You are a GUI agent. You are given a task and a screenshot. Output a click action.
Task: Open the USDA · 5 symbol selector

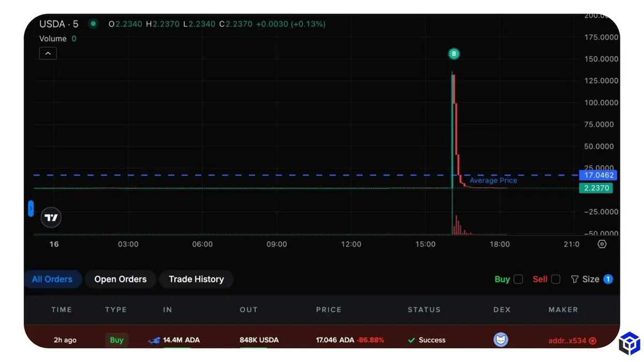pos(58,24)
